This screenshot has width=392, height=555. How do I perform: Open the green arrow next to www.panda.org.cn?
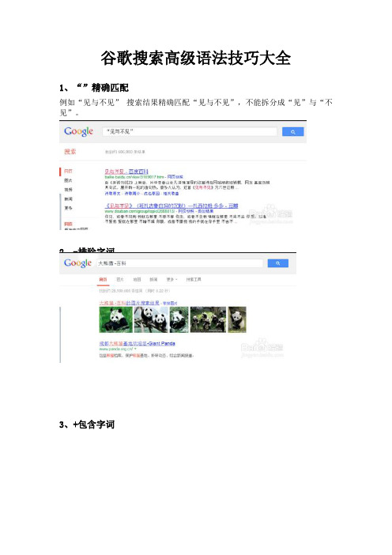135,349
